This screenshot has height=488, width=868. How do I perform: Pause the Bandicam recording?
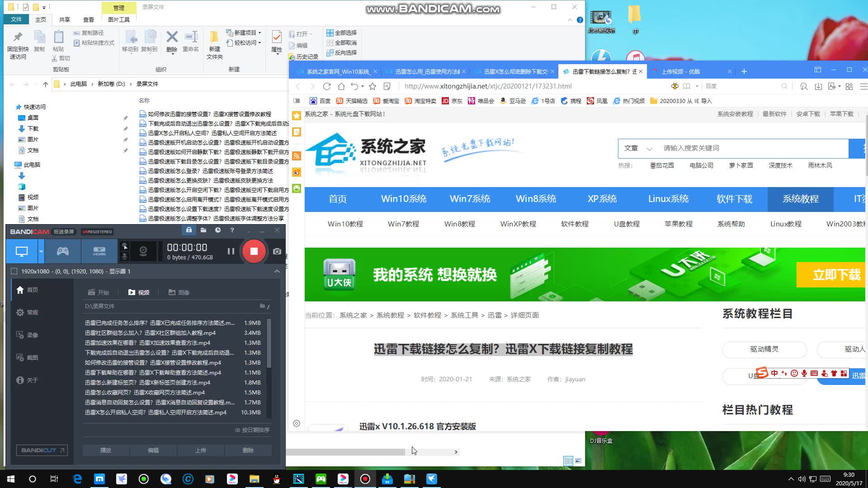(231, 251)
